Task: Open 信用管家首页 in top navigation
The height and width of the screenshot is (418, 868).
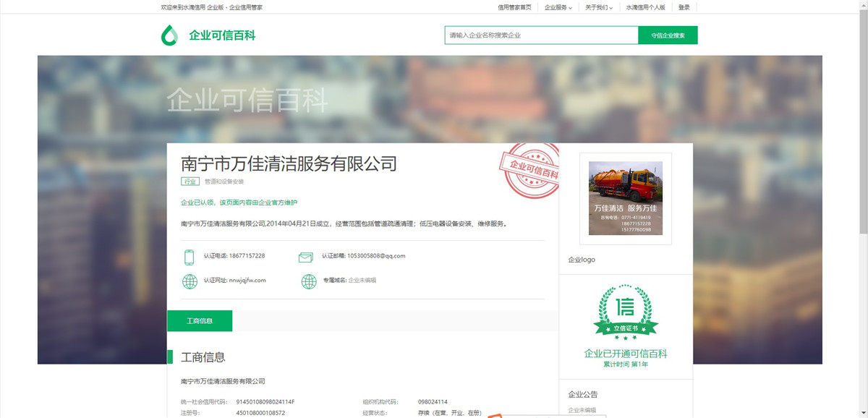Action: [x=514, y=7]
